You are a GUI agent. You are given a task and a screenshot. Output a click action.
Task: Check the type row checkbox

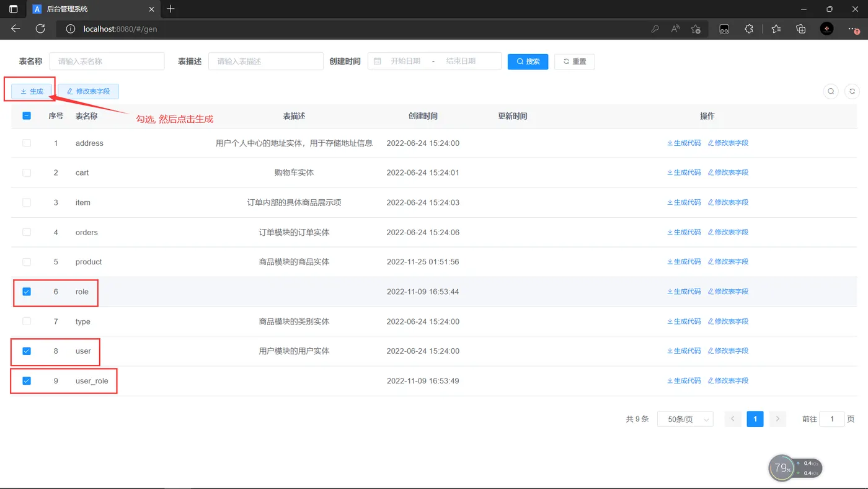pos(27,321)
